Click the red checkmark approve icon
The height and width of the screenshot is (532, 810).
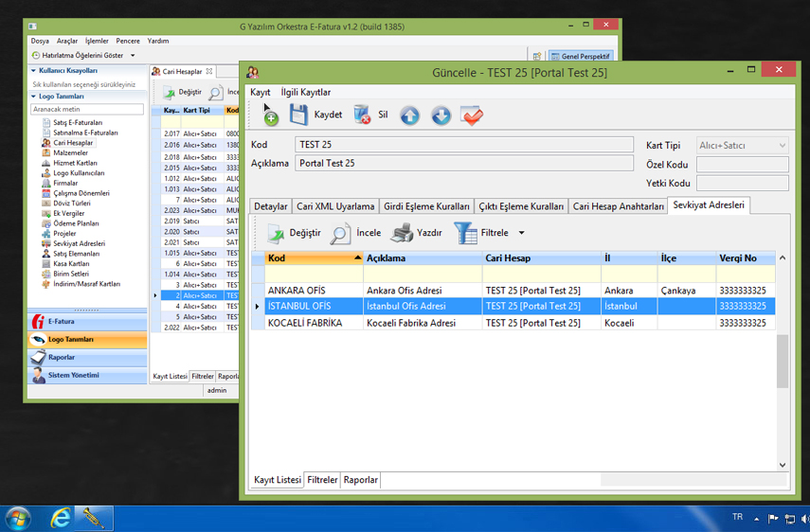coord(472,115)
